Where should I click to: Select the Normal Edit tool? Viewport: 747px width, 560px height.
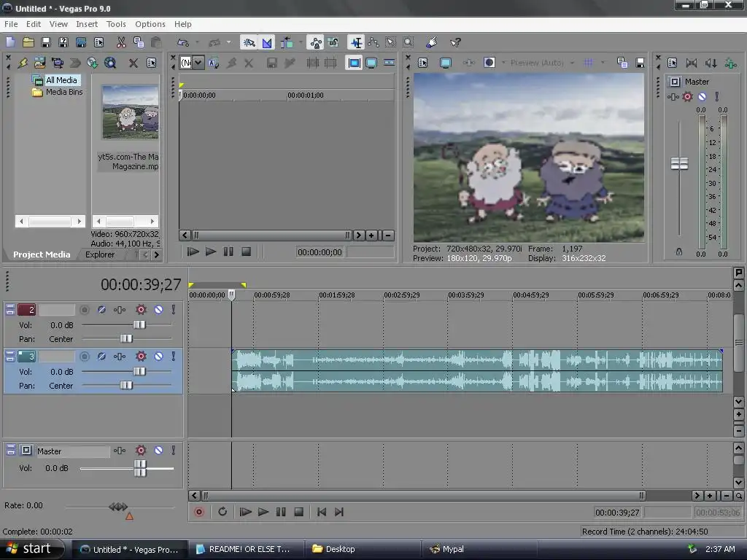click(x=355, y=42)
